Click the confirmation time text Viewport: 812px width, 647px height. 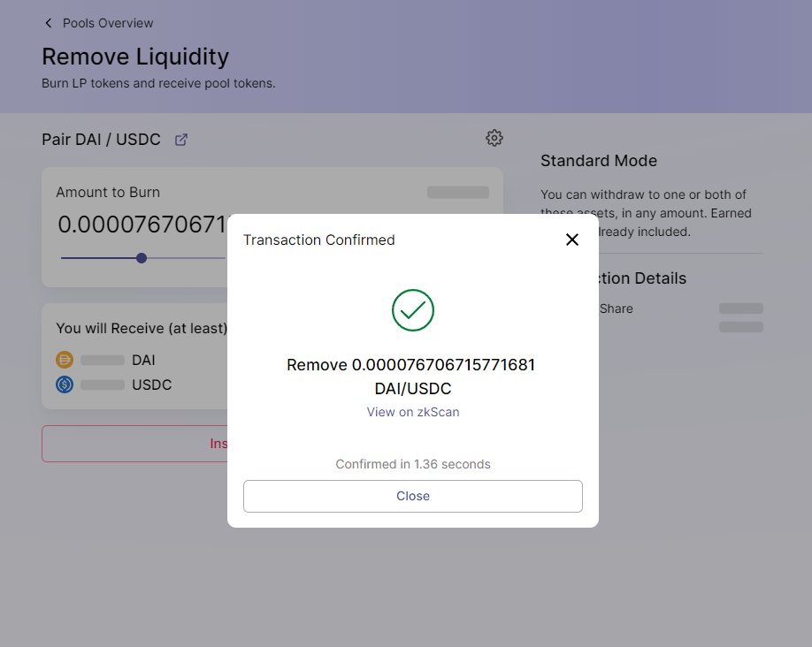point(412,463)
